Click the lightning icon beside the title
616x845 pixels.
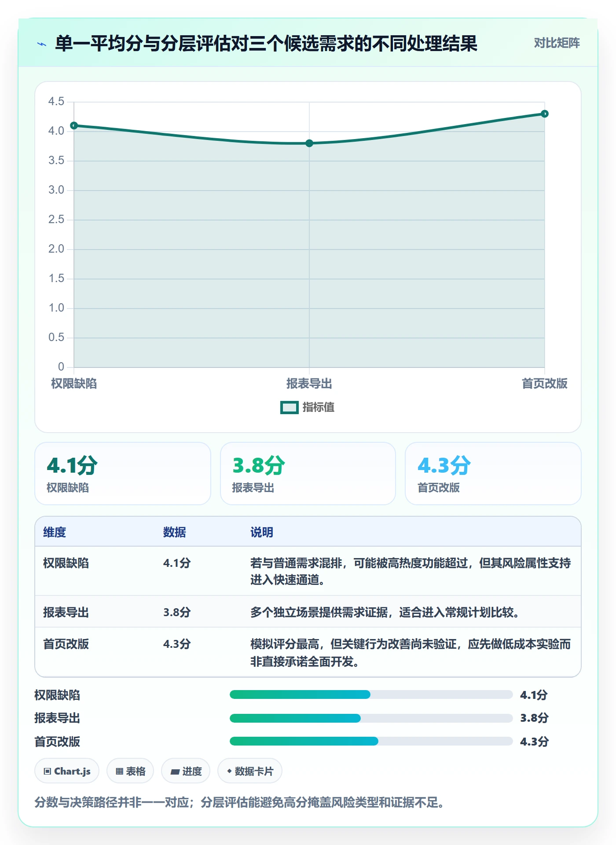coord(42,44)
